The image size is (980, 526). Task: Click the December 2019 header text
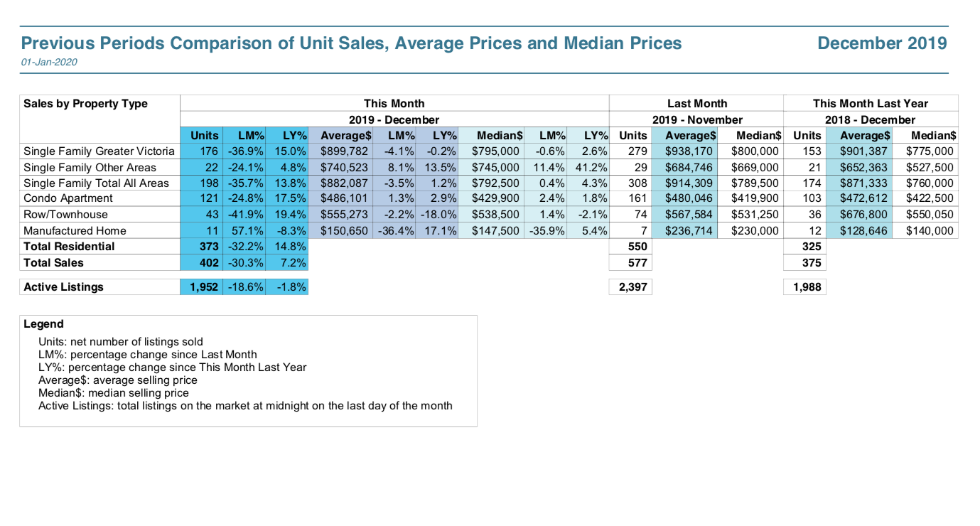(882, 43)
